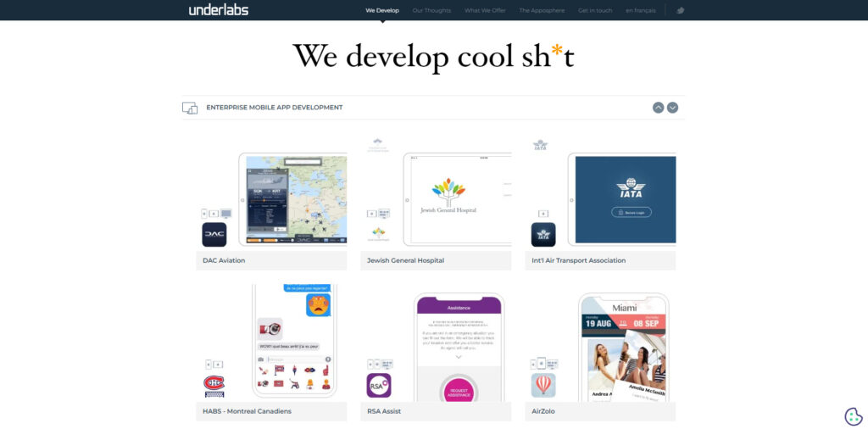Click small hospital logo above tablet
Image resolution: width=868 pixels, height=429 pixels.
click(377, 145)
